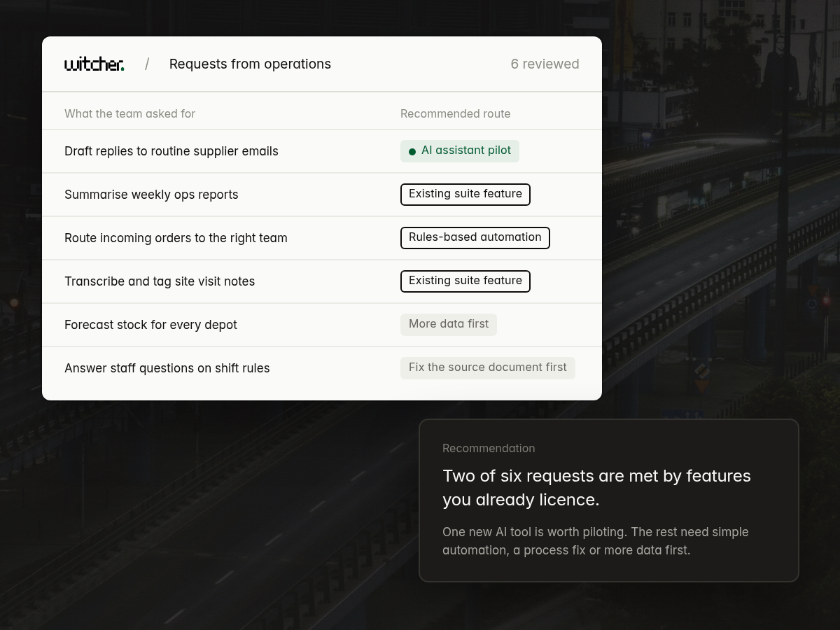
Task: Click the 'What the team asked for' column header
Action: 129,113
